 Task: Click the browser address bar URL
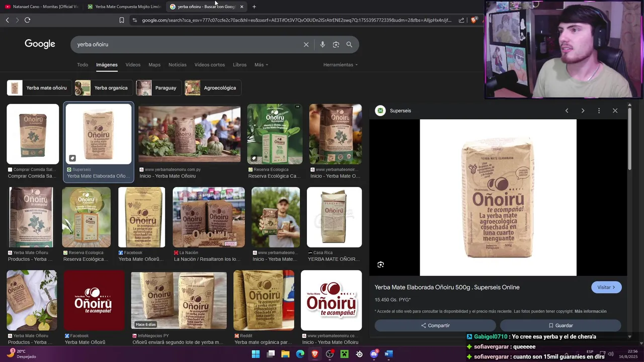(x=297, y=20)
